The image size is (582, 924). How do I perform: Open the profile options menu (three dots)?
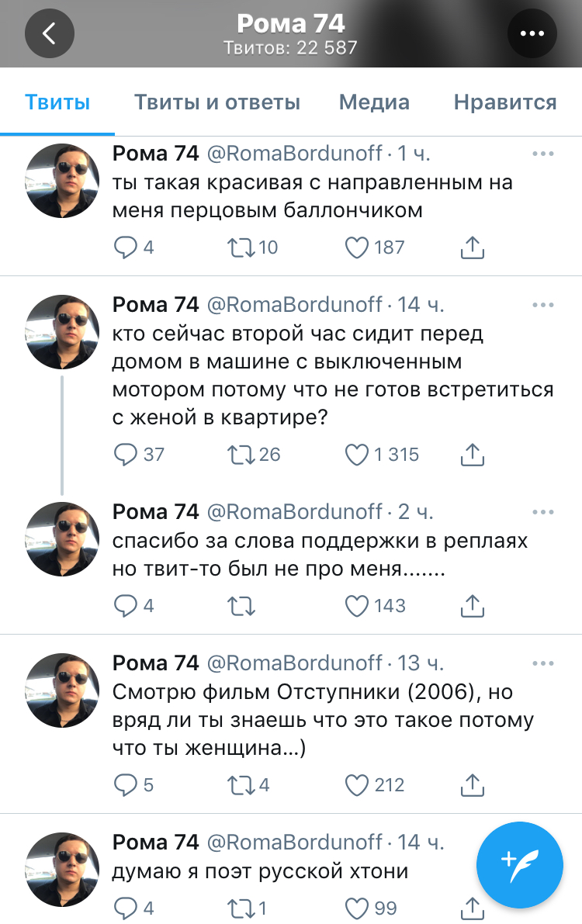tap(532, 33)
